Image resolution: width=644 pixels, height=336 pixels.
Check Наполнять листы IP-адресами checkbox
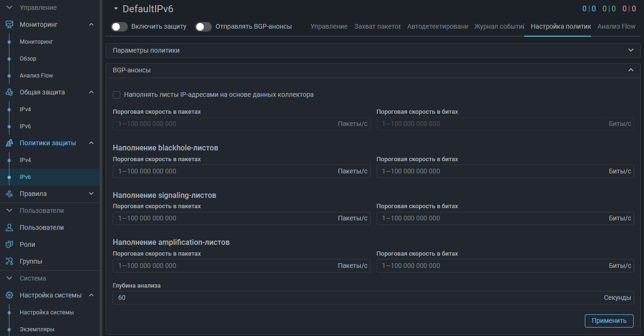(x=116, y=95)
